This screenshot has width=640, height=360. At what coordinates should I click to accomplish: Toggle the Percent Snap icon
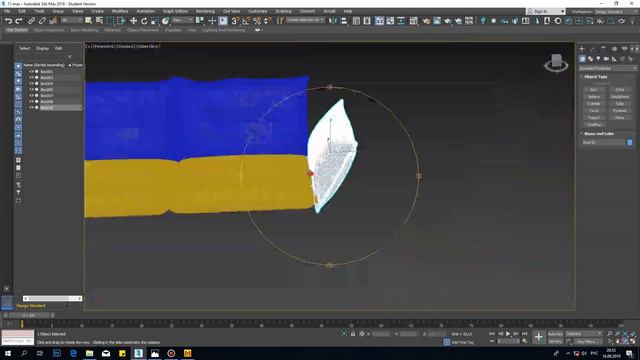tap(257, 21)
